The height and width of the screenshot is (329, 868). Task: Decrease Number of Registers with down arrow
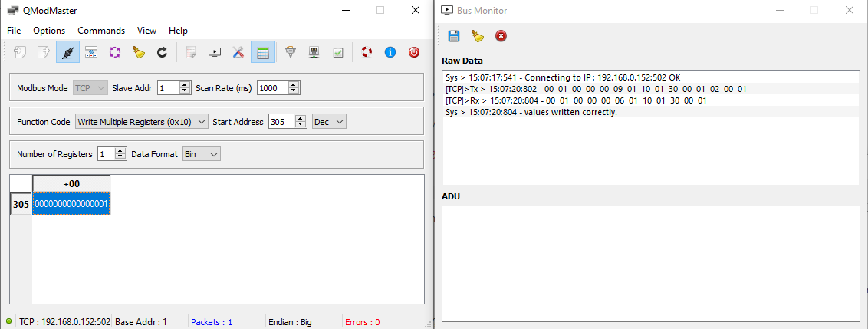120,157
